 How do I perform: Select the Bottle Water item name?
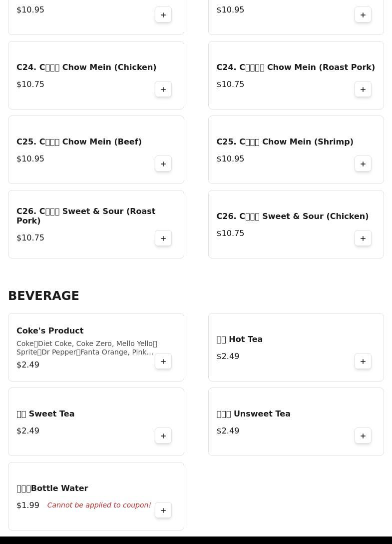click(52, 488)
